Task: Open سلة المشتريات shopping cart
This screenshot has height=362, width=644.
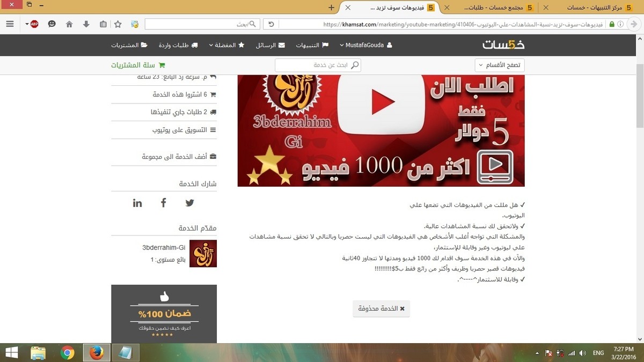Action: coord(138,65)
